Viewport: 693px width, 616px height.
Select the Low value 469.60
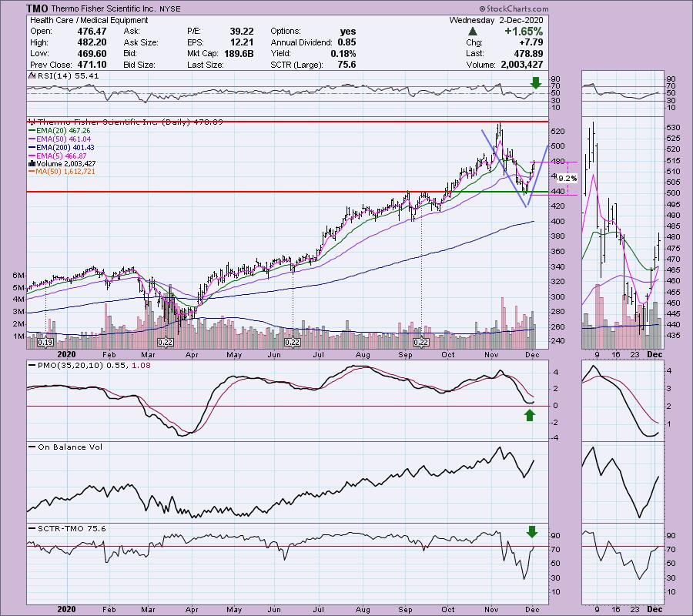click(x=92, y=53)
